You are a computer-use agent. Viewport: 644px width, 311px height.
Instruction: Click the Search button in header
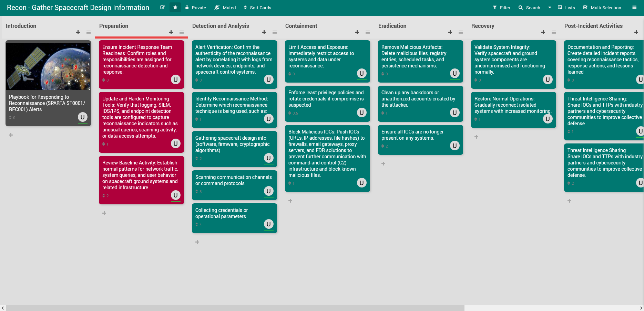tap(529, 8)
